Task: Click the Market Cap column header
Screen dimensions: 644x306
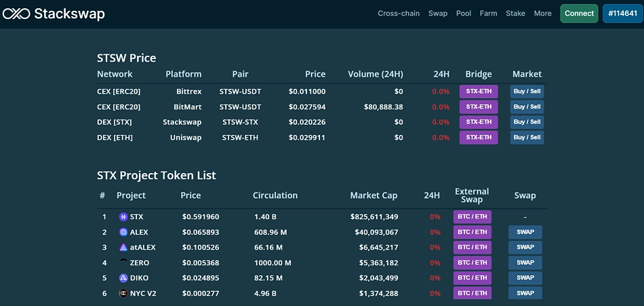Action: tap(374, 195)
